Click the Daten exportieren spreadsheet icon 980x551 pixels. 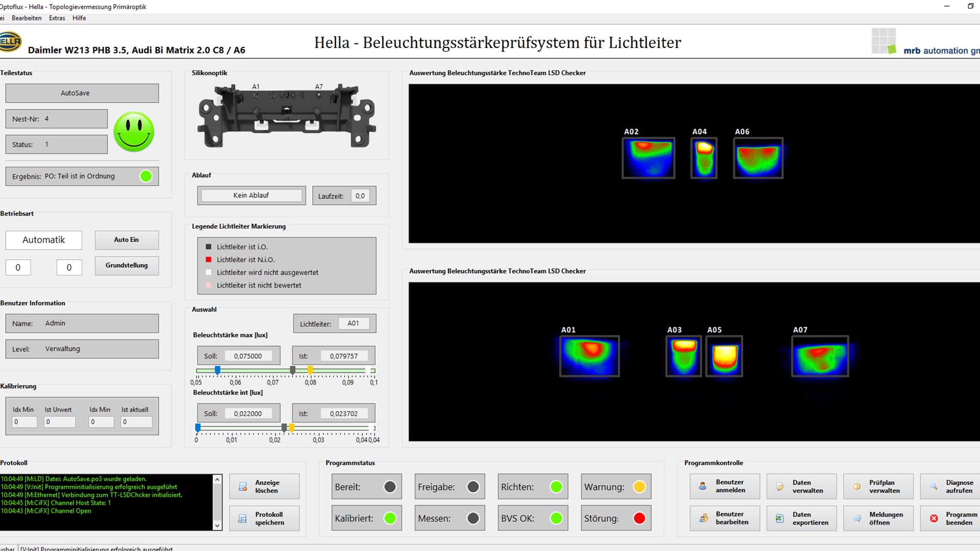[780, 518]
